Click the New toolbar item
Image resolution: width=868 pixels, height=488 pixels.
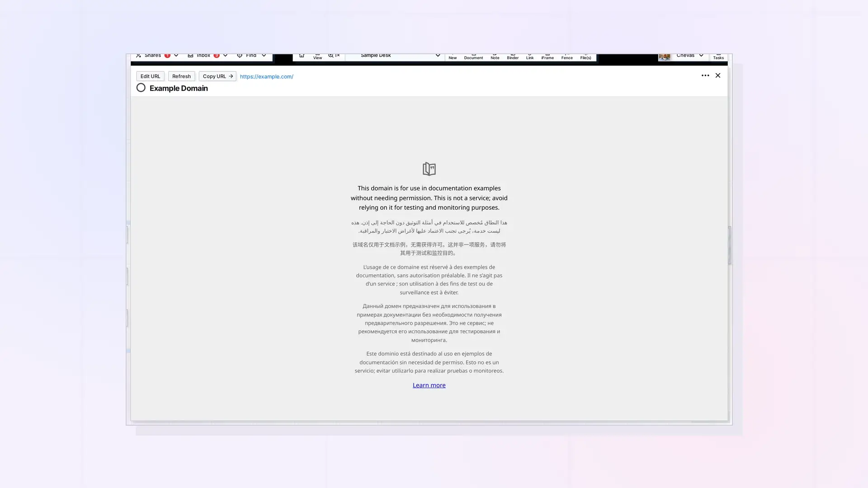pyautogui.click(x=453, y=57)
